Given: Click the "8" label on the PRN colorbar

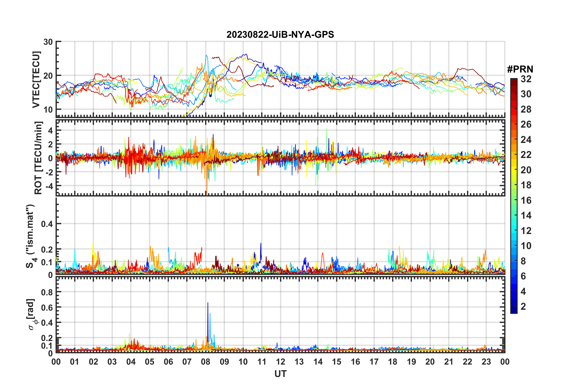Looking at the screenshot, I should tap(523, 261).
